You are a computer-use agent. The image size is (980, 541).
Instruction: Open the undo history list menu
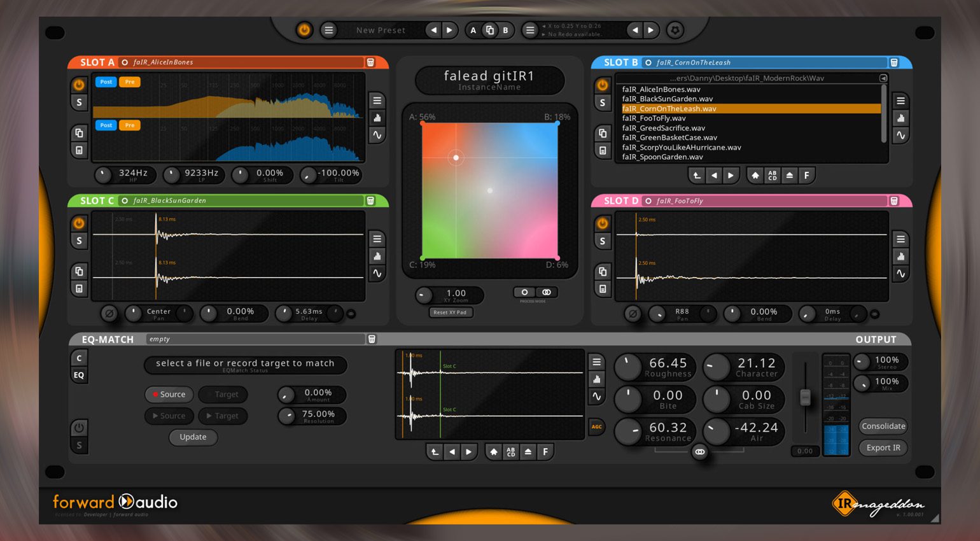[x=529, y=30]
